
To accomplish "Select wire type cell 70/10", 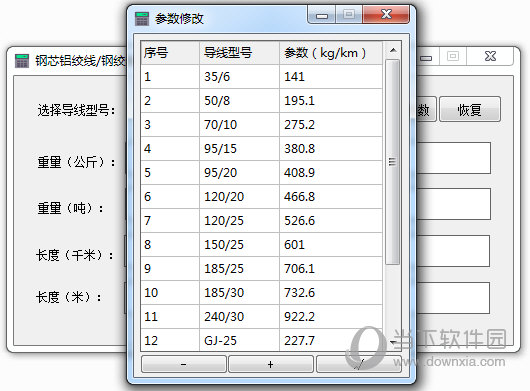I will pyautogui.click(x=239, y=125).
